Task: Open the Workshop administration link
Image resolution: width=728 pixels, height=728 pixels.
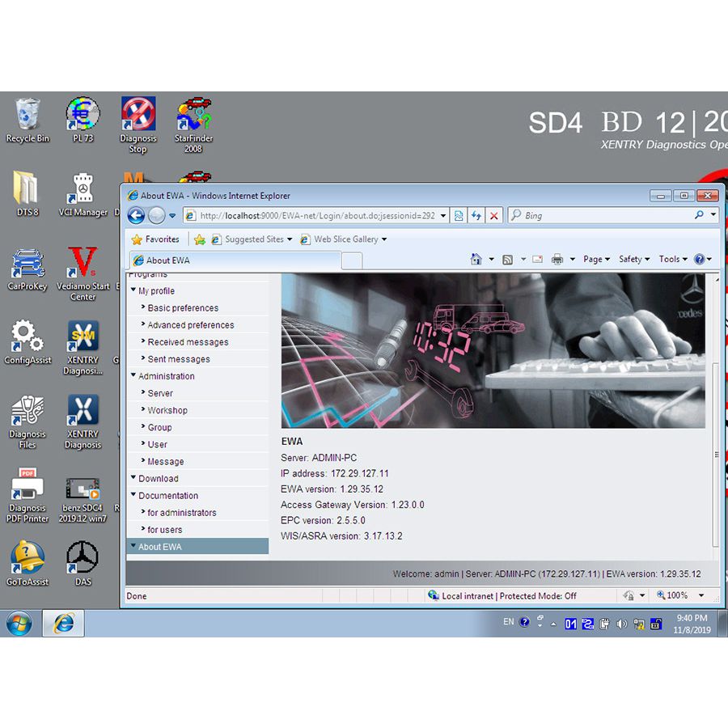Action: 167,410
